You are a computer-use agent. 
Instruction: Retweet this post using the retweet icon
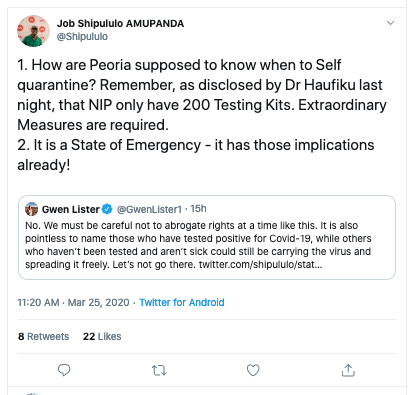(x=159, y=370)
